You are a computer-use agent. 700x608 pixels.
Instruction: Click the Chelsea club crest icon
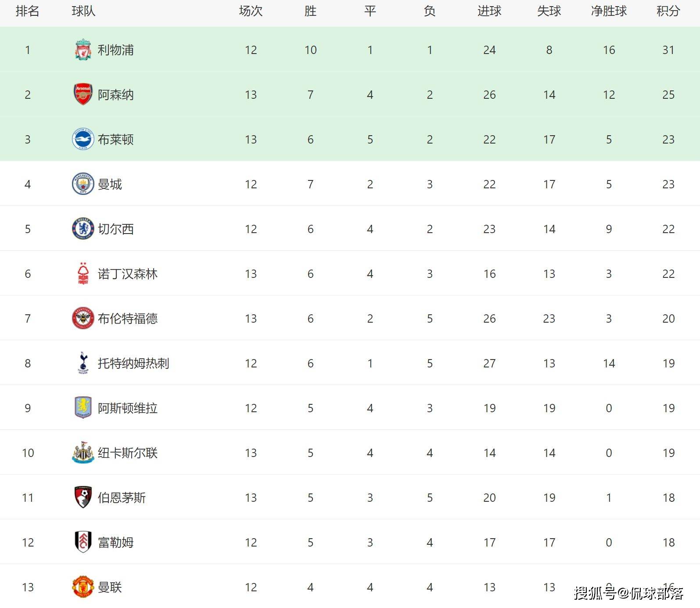click(x=83, y=229)
